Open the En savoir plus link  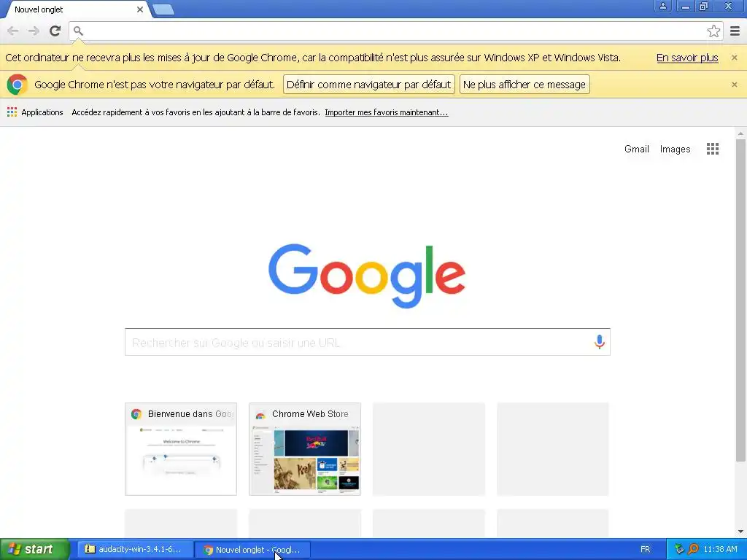tap(687, 58)
